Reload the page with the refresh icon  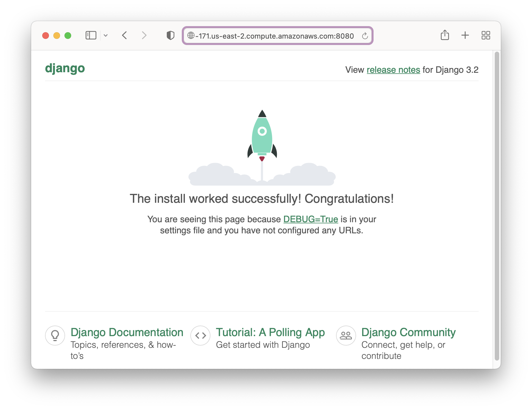click(365, 36)
